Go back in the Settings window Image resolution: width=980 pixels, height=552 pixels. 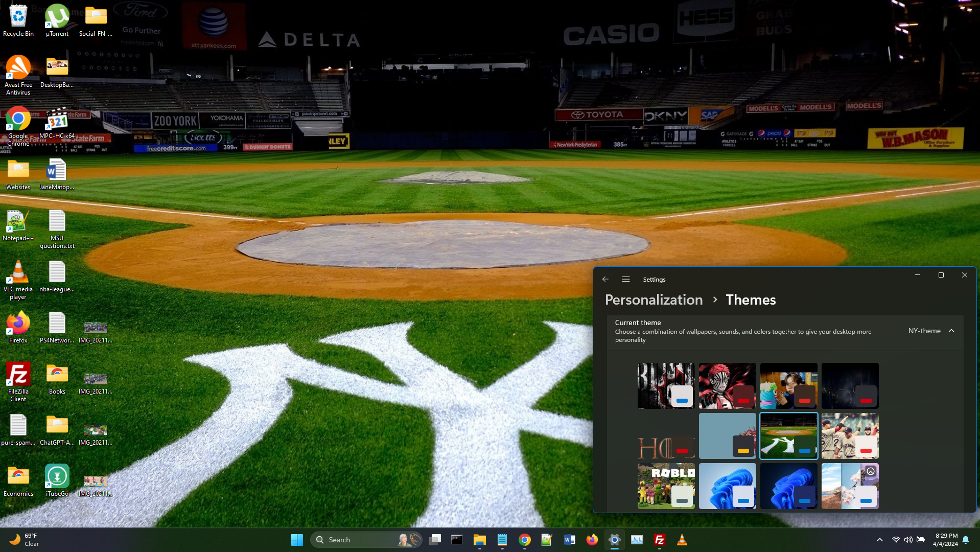coord(605,279)
